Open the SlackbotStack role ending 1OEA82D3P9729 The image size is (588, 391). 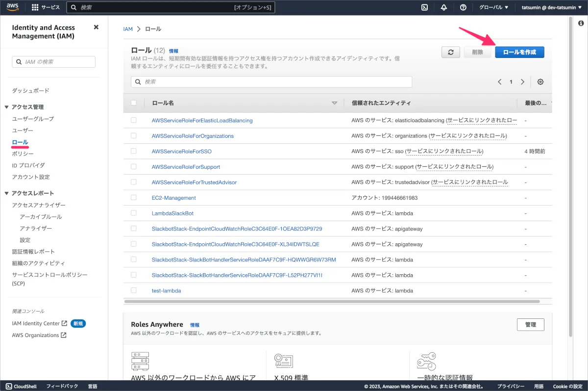[x=237, y=229]
